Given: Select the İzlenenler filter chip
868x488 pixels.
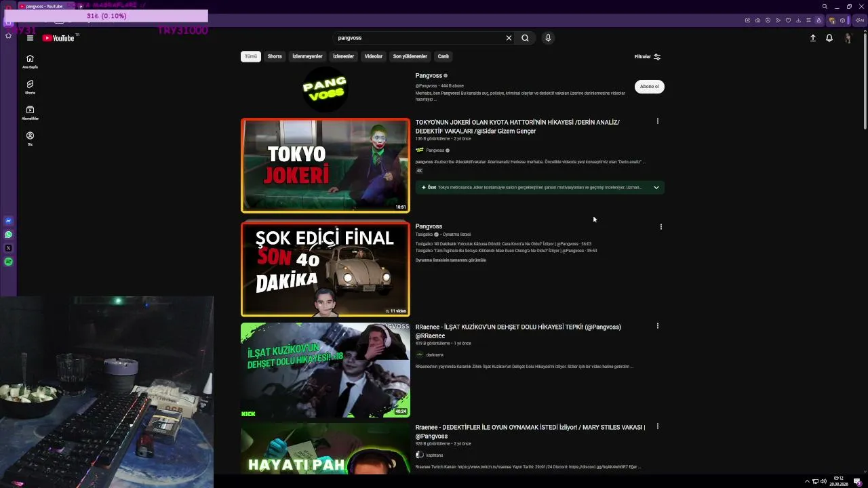Looking at the screenshot, I should (x=343, y=56).
